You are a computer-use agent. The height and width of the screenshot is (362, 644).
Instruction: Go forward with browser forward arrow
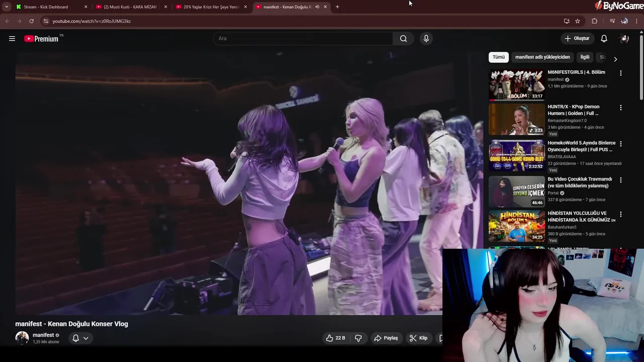19,21
